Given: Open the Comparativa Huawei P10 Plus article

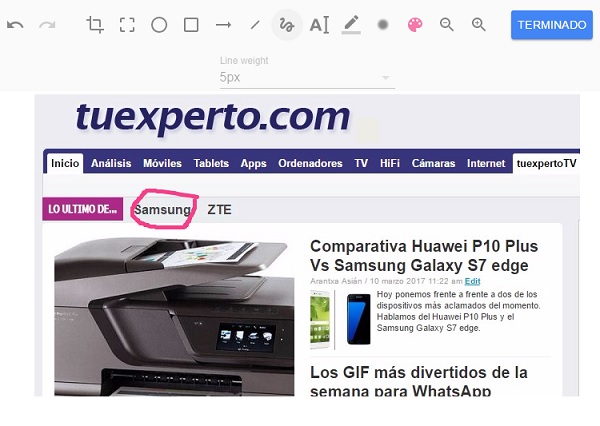Looking at the screenshot, I should pyautogui.click(x=424, y=256).
